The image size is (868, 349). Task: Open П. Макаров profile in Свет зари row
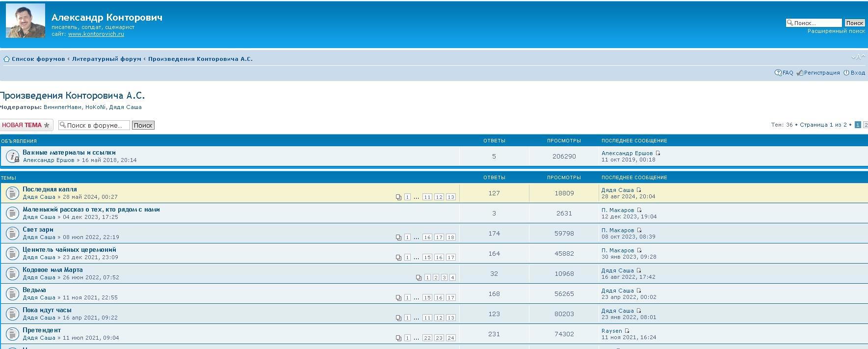[x=618, y=230]
